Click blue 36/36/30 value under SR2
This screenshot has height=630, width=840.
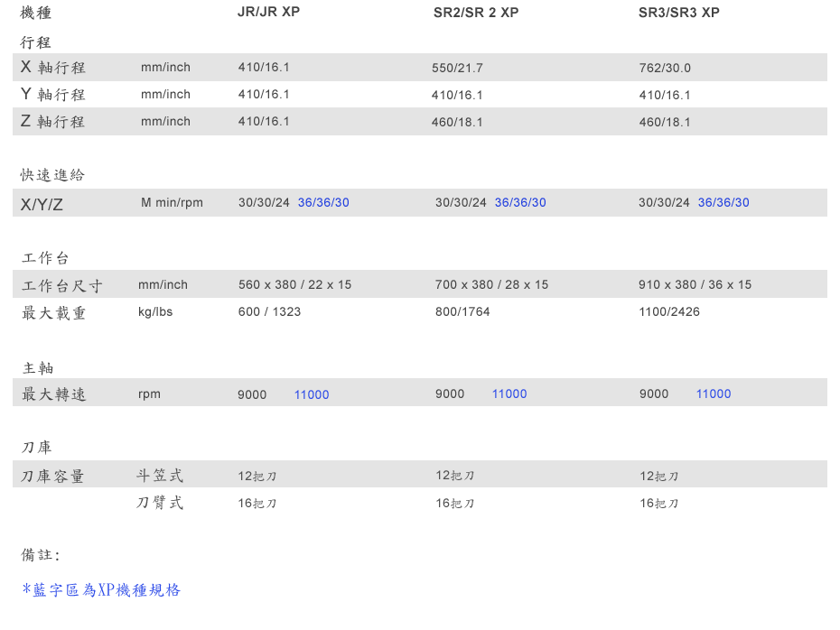pos(520,202)
